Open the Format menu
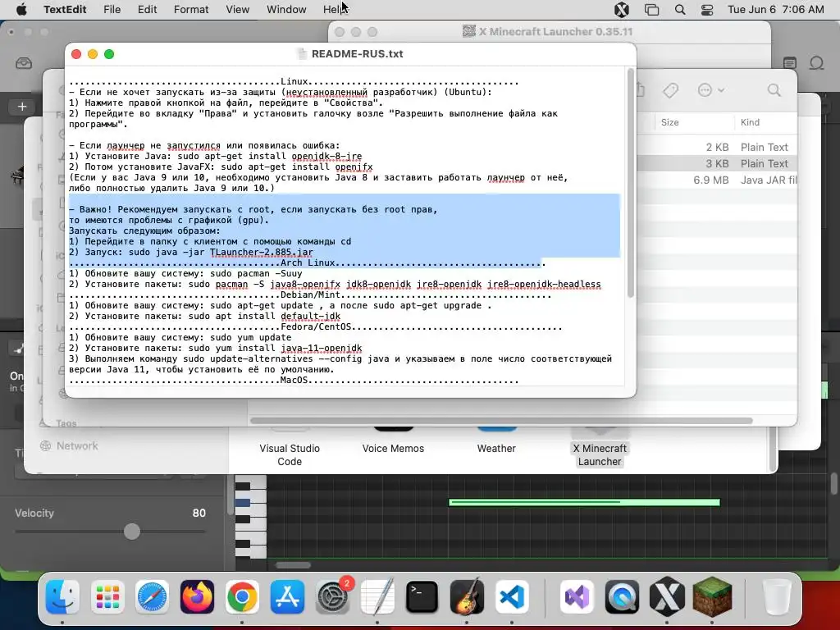Viewport: 840px width, 630px height. (x=191, y=10)
